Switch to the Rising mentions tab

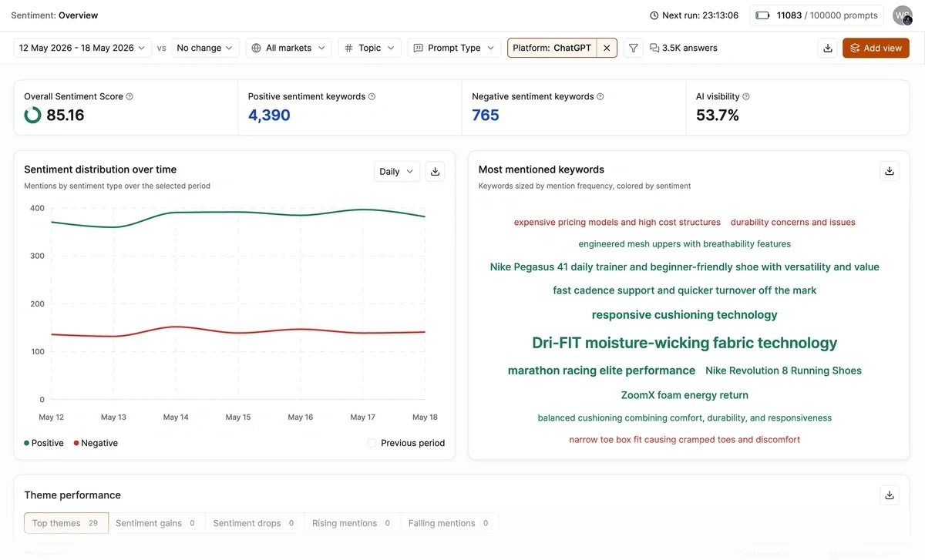tap(352, 523)
